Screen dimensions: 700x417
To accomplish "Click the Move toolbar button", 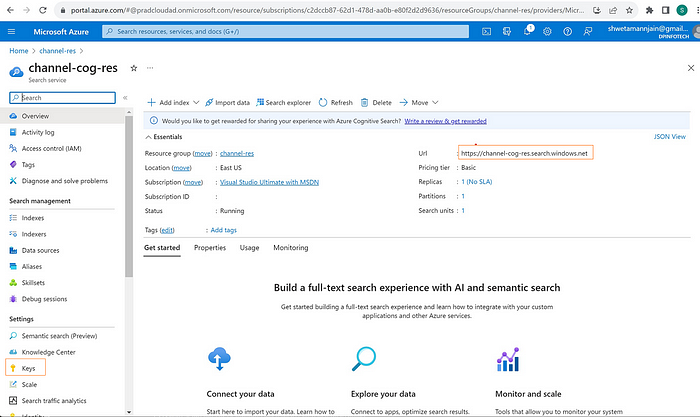I will click(x=414, y=103).
